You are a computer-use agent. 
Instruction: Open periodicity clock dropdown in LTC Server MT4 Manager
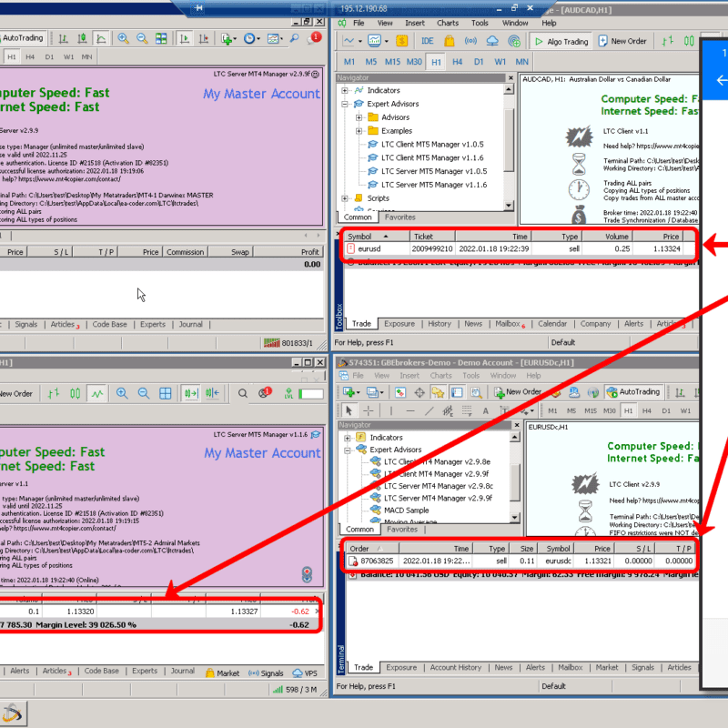(252, 38)
